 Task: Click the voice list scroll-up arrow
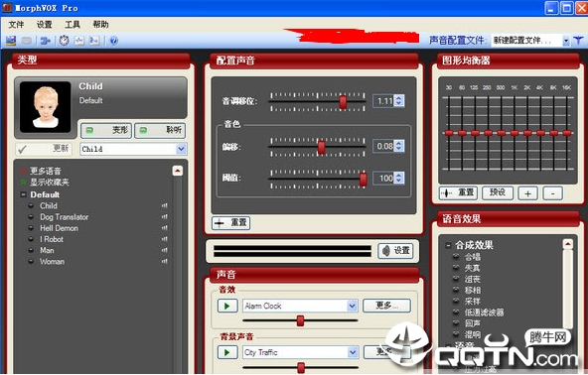(x=178, y=171)
